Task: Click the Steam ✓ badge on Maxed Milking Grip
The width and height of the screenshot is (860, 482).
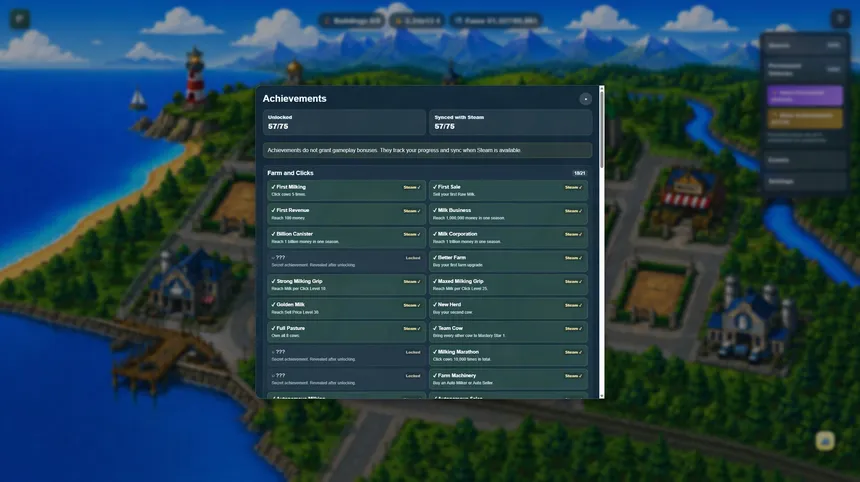Action: pos(573,282)
